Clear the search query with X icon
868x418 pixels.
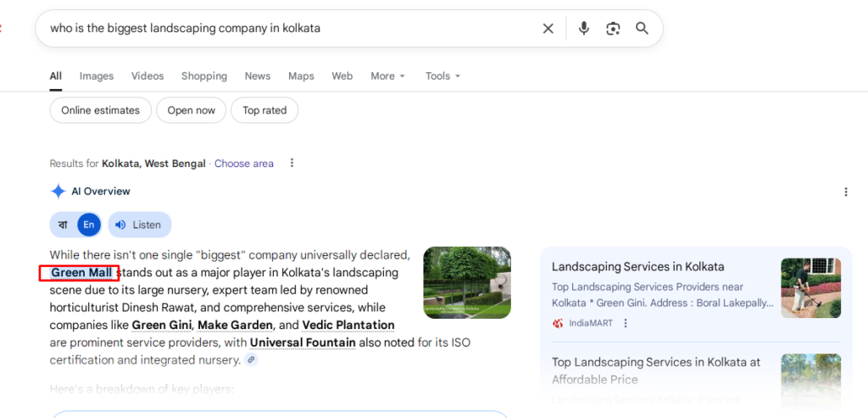[x=548, y=28]
